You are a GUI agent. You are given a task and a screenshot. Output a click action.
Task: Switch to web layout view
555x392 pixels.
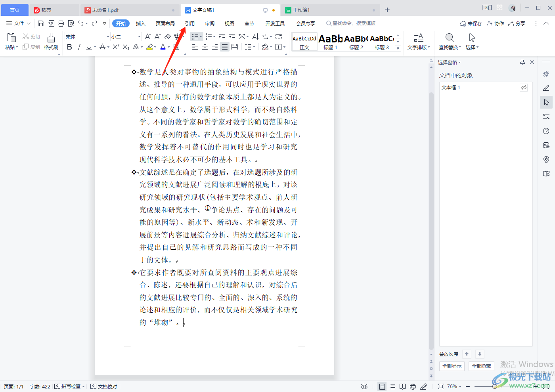[413, 386]
